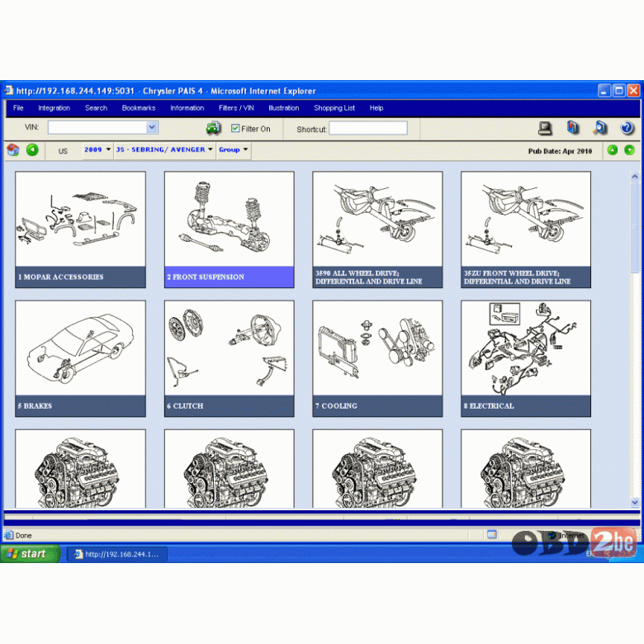
Task: Click the 8 ELECTRICAL caption
Action: click(526, 405)
